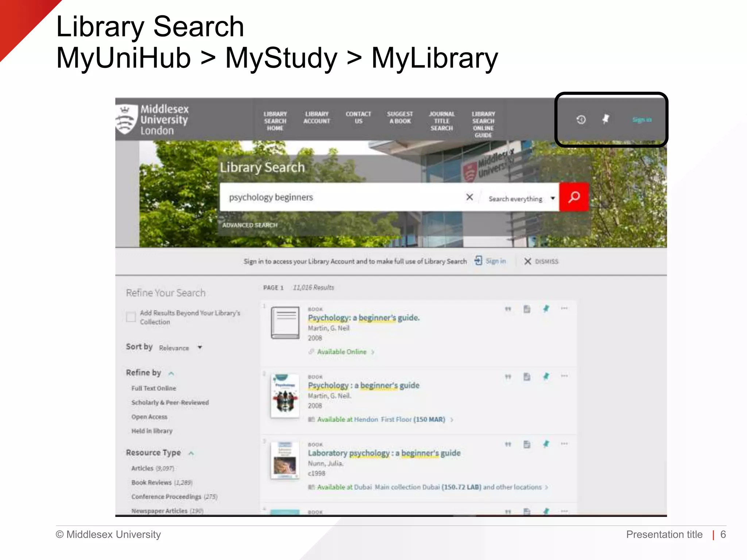The height and width of the screenshot is (560, 747).
Task: Click author Martin, G. Neil of first result
Action: point(329,328)
